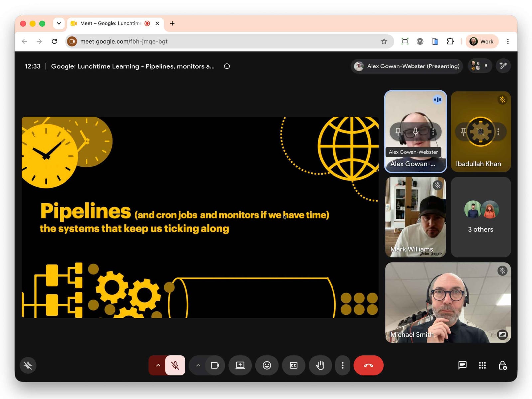Open the 3 others participant tile
Screen dimensions: 532x399
coord(481,217)
